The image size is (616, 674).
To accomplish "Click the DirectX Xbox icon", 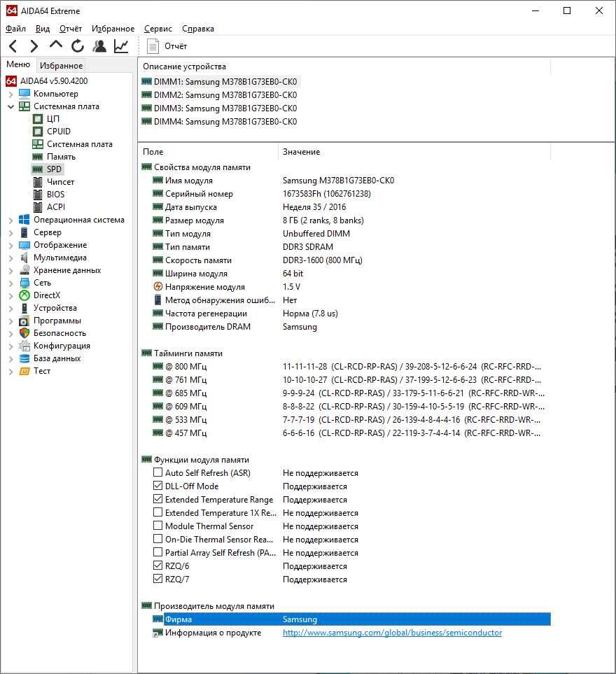I will click(x=24, y=295).
